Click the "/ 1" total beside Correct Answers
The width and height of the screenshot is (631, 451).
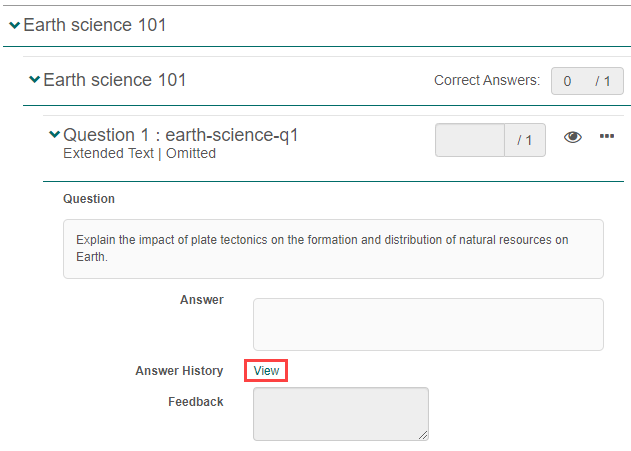[x=603, y=81]
